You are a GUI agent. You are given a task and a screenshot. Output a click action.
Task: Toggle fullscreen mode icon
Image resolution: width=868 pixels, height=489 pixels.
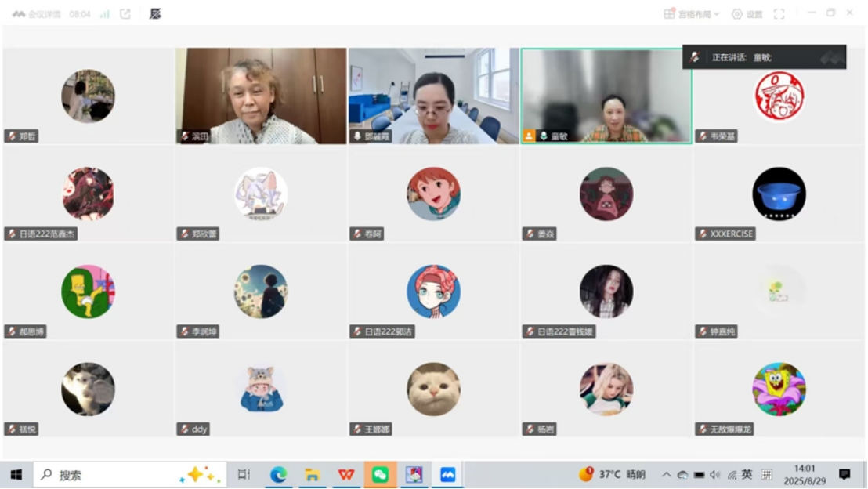779,14
